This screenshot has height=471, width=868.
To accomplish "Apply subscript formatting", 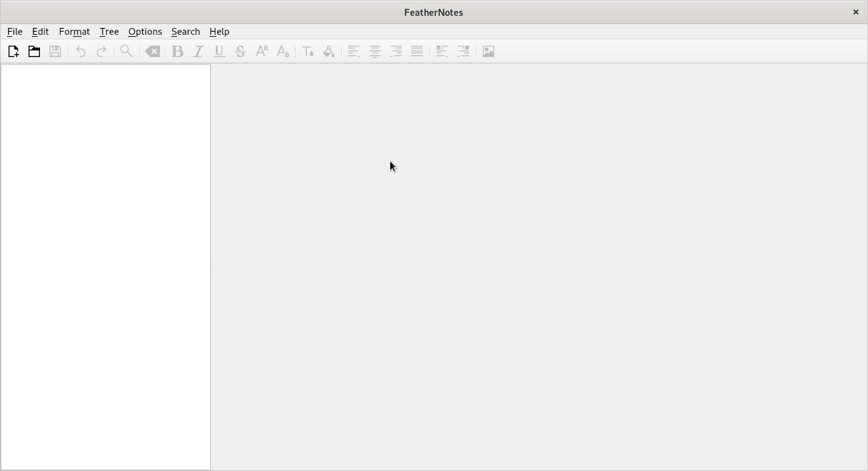I will (x=282, y=51).
